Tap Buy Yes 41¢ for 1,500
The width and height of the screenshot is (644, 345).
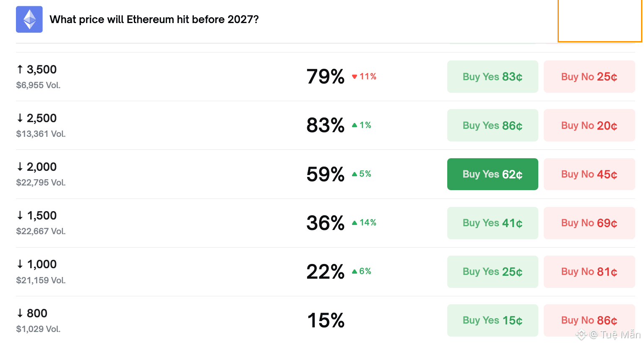point(492,223)
